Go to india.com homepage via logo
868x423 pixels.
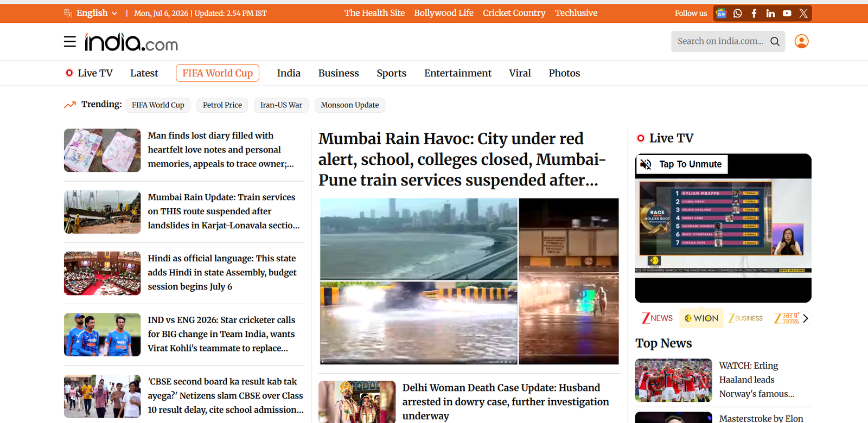(x=131, y=42)
